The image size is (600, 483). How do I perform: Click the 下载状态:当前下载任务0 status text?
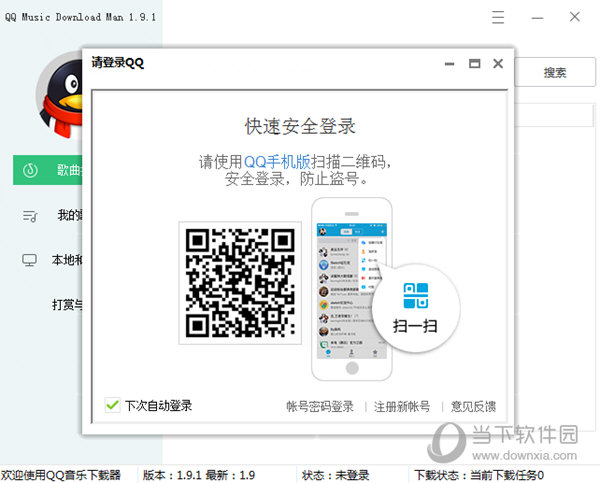click(x=479, y=475)
